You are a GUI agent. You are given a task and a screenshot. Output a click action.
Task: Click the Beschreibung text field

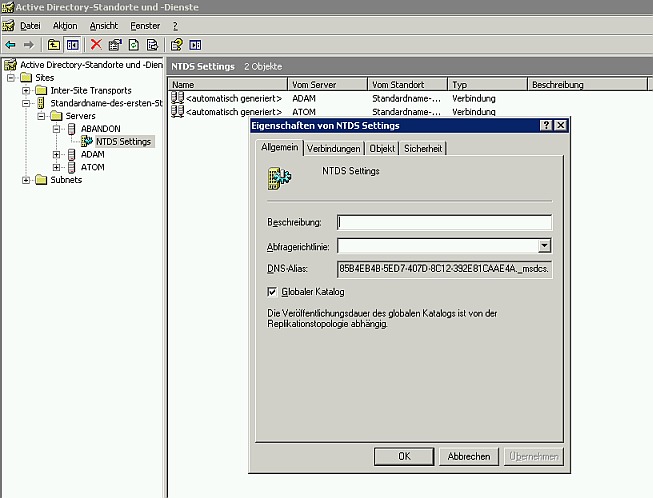(x=444, y=222)
